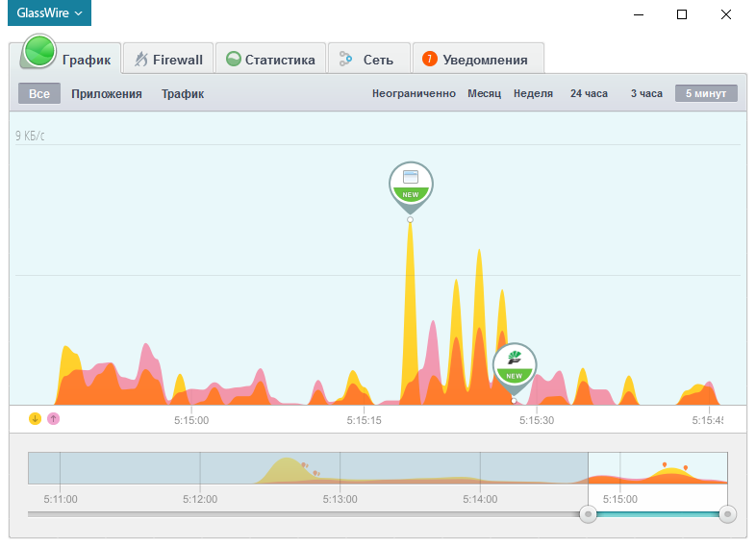Select the Трафик view filter
This screenshot has height=547, width=756.
[x=182, y=93]
